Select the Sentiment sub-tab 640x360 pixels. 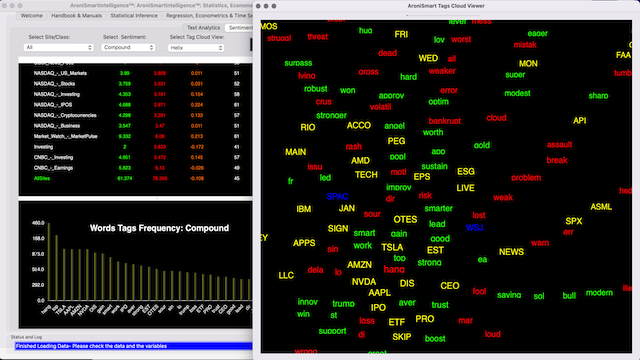240,28
